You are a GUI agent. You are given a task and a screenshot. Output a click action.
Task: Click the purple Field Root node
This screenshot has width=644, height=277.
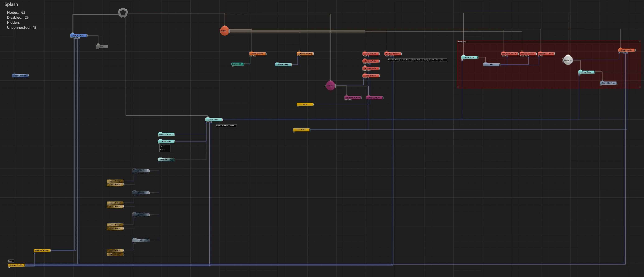(x=330, y=86)
